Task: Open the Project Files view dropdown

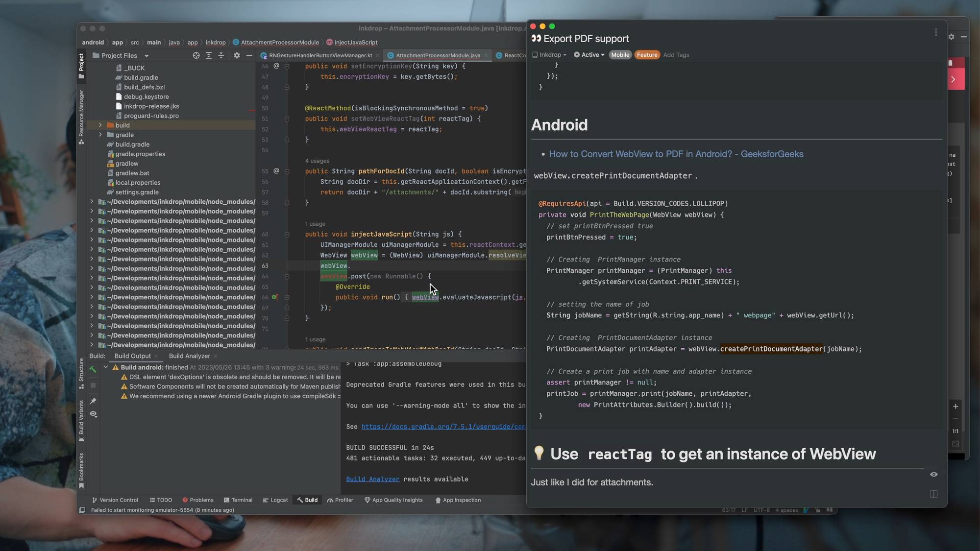Action: click(146, 55)
